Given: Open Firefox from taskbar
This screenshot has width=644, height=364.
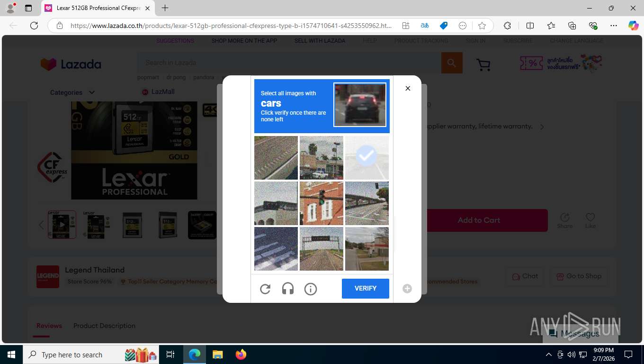Looking at the screenshot, I should (241, 355).
